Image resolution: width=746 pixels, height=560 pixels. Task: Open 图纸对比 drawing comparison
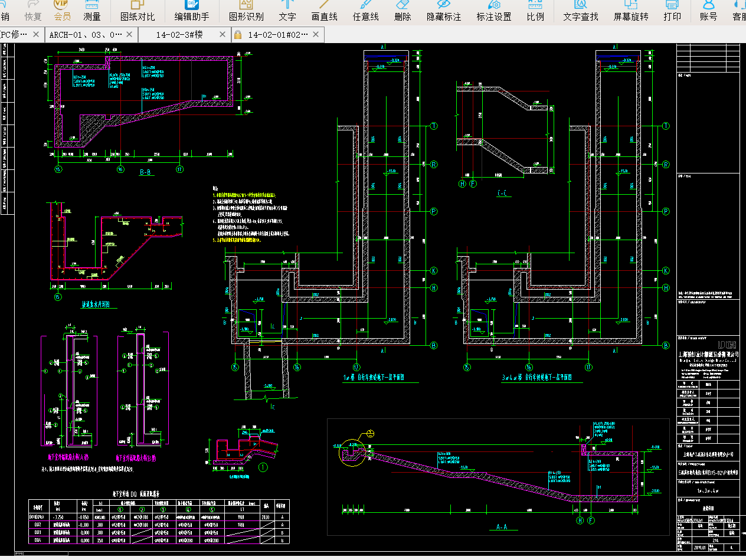[x=138, y=11]
